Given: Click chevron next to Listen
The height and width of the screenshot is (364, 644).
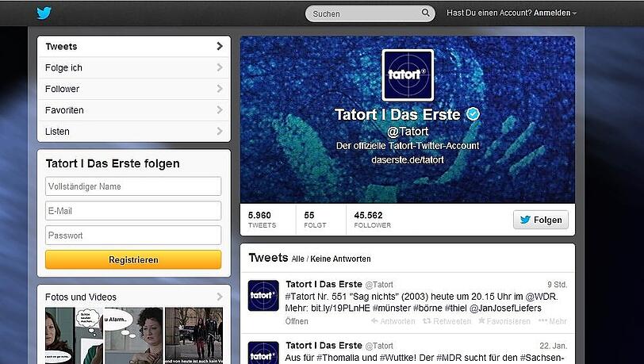Looking at the screenshot, I should click(x=220, y=131).
